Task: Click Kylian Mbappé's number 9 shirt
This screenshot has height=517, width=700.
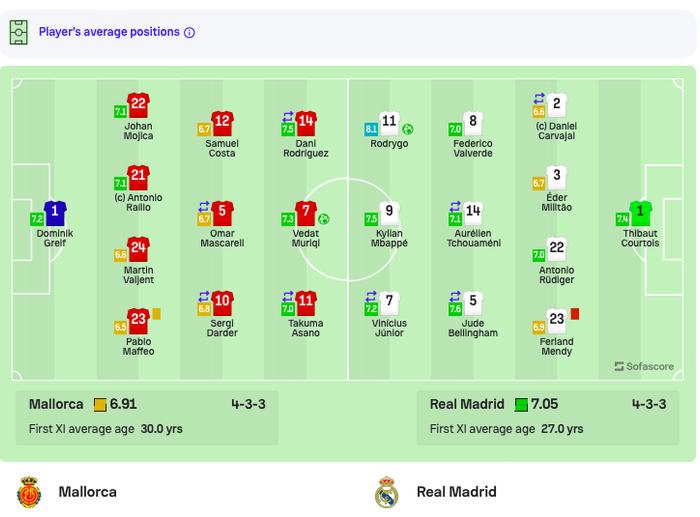Action: (390, 213)
